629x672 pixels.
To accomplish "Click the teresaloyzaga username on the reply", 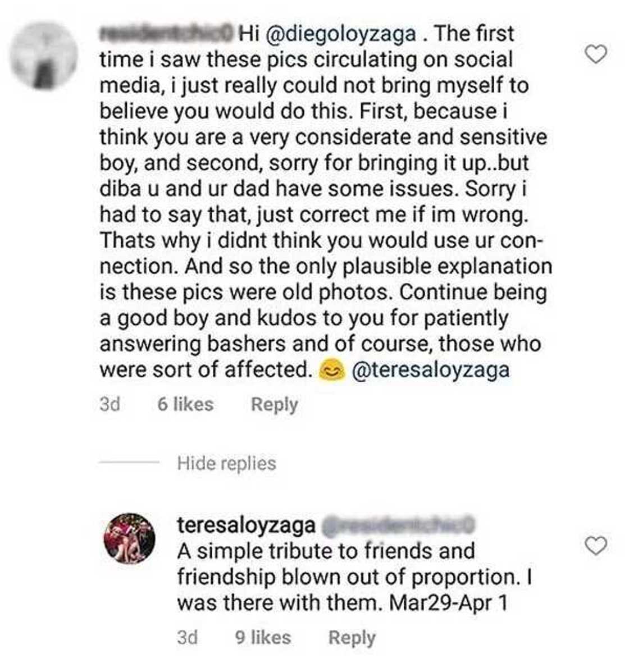I will [x=246, y=525].
